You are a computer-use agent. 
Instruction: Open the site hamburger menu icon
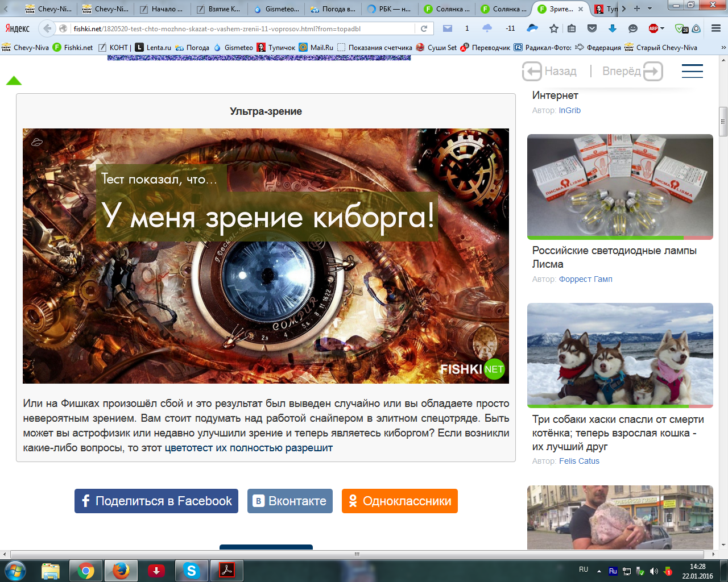tap(692, 71)
